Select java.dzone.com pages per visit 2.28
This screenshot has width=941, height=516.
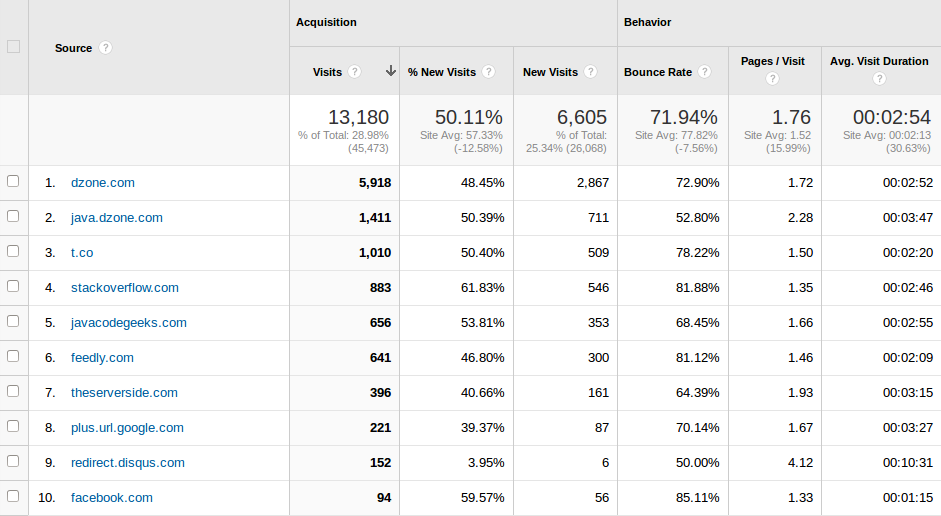click(801, 218)
